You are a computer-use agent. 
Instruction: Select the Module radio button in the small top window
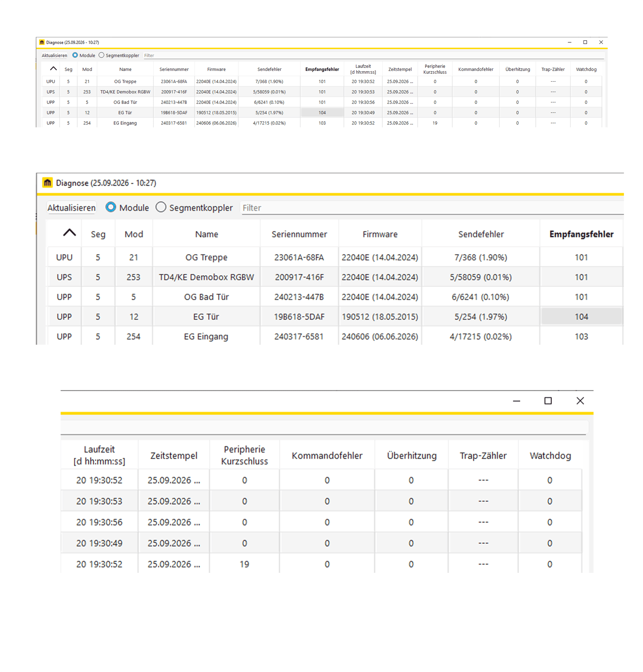75,55
